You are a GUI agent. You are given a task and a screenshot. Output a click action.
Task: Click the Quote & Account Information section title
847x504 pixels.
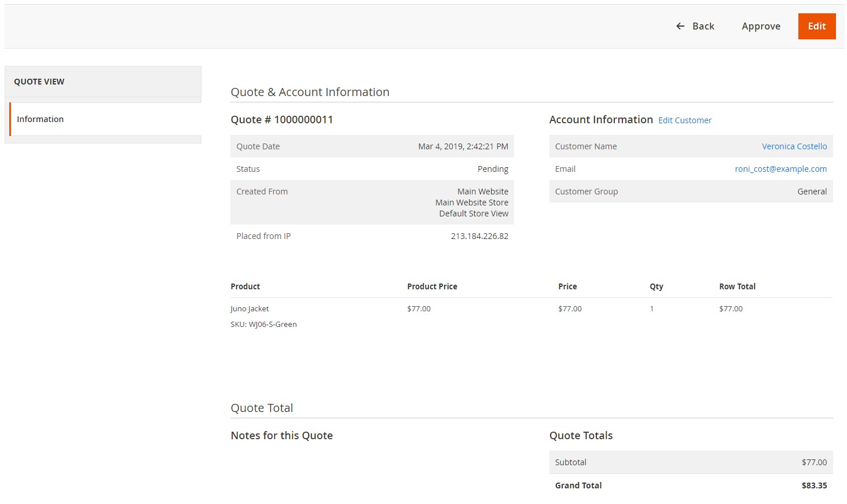(310, 92)
